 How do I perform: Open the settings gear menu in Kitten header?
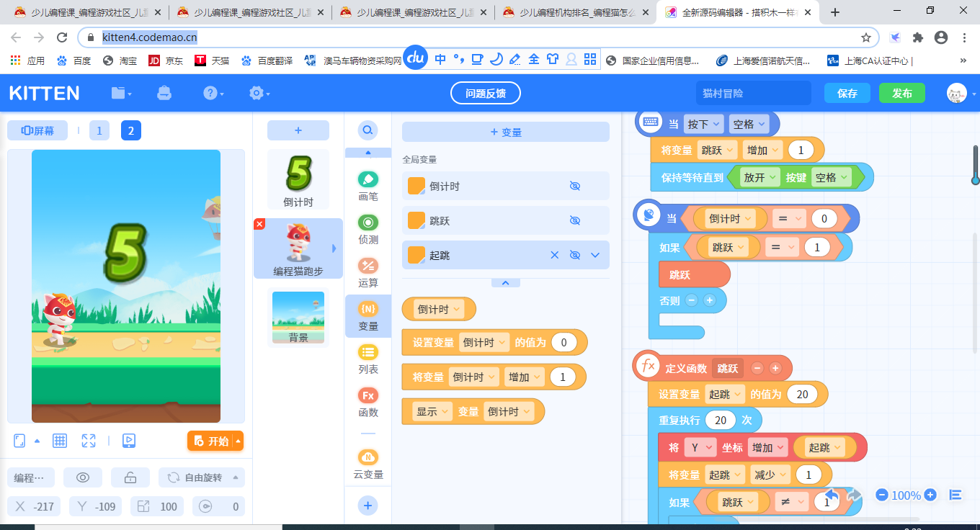pos(259,93)
